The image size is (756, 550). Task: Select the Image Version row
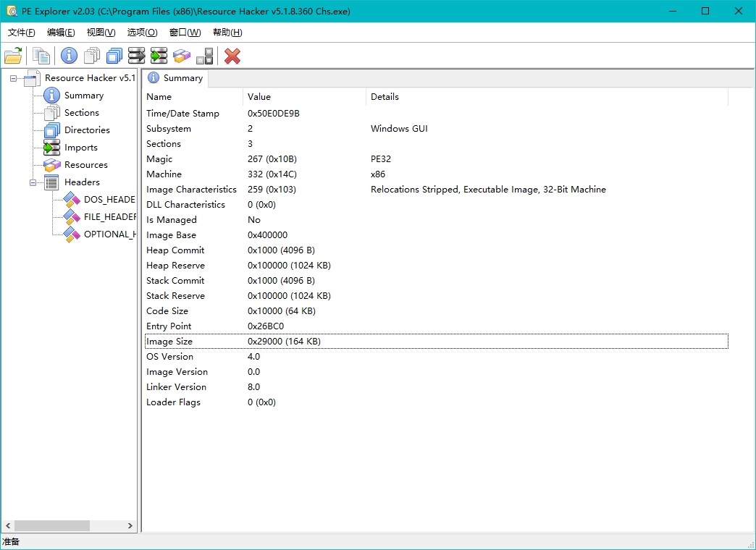pos(437,372)
